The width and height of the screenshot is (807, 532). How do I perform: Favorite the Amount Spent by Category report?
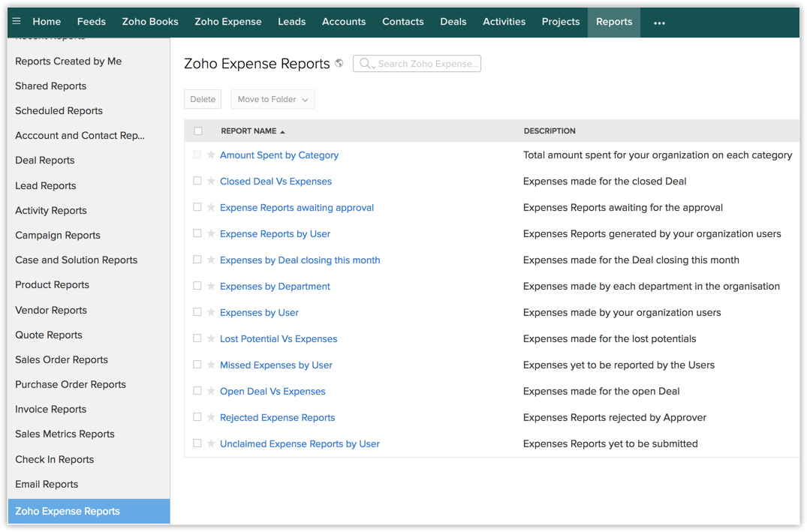[211, 155]
